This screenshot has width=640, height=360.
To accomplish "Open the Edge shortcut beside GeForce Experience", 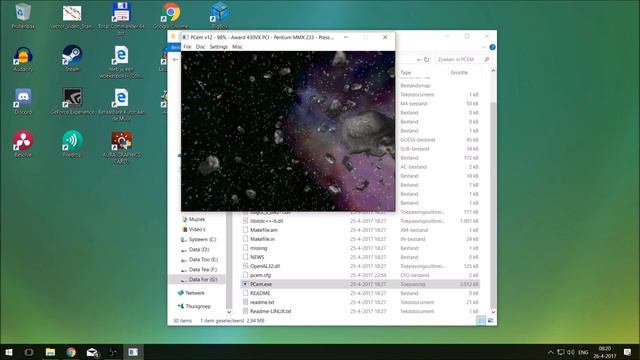I will [121, 105].
